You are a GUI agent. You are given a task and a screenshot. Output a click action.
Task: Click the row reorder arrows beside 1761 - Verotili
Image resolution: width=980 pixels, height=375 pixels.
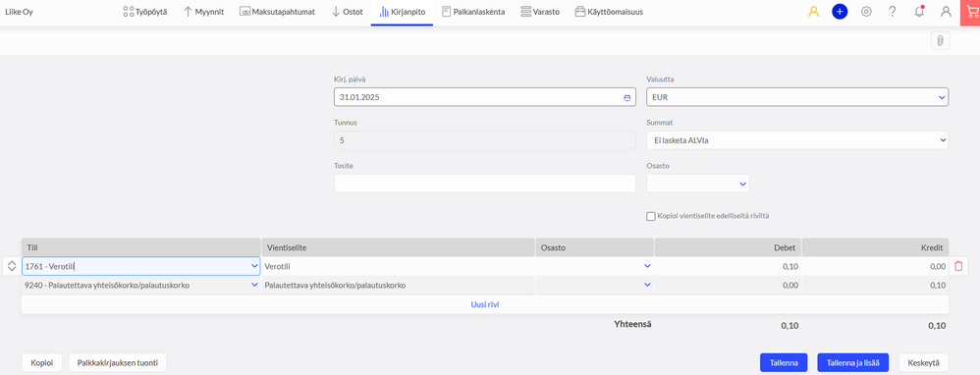point(11,266)
